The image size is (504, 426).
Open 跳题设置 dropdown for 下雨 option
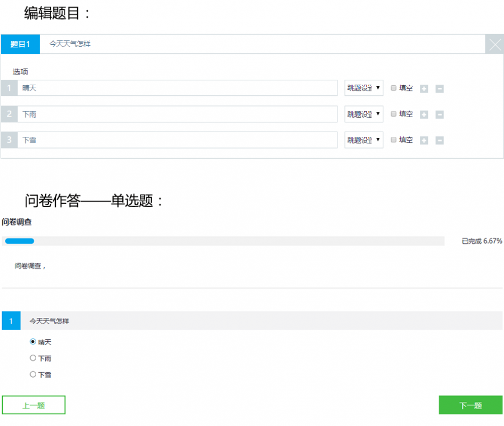coord(364,114)
